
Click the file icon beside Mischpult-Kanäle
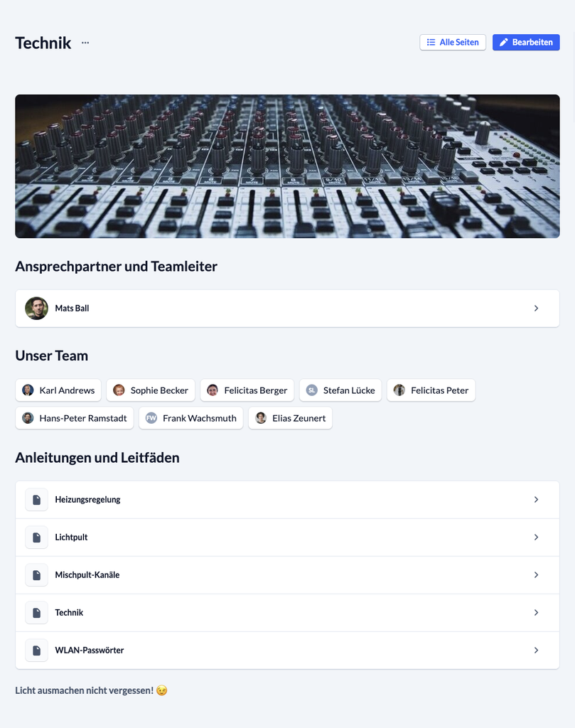tap(37, 574)
